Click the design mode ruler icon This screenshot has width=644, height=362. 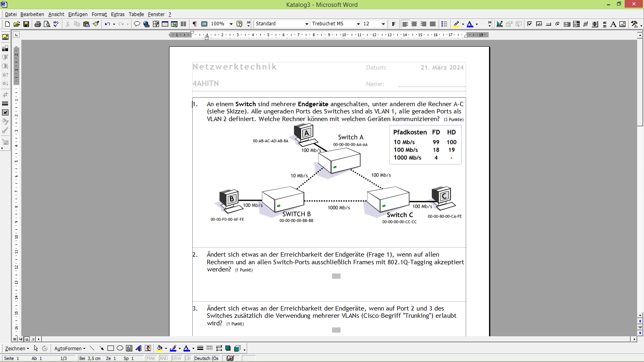[x=500, y=24]
